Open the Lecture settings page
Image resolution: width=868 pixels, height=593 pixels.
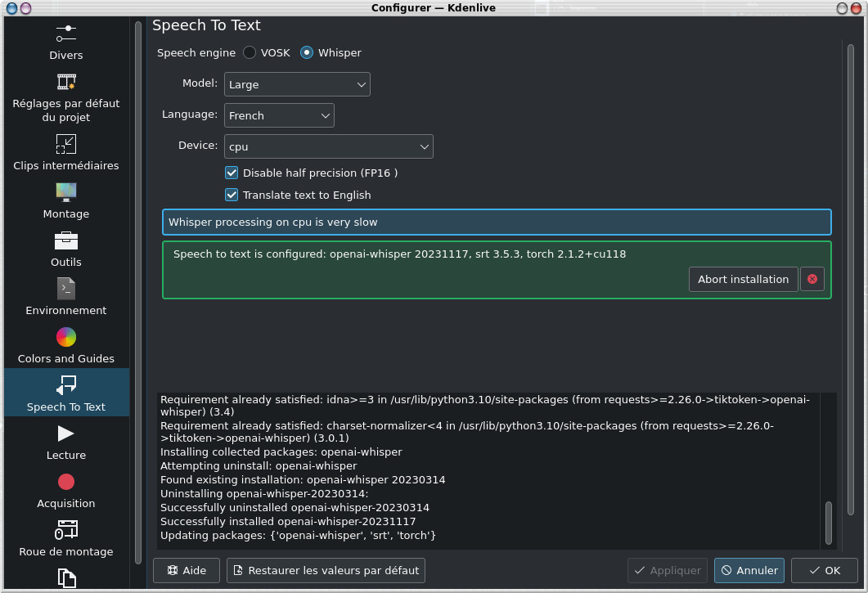tap(66, 442)
